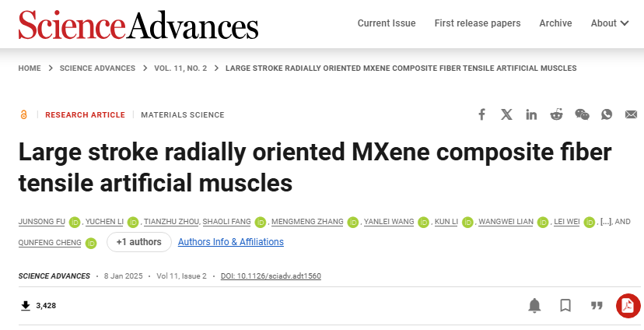The height and width of the screenshot is (330, 644).
Task: Share article on Reddit
Action: 557,114
